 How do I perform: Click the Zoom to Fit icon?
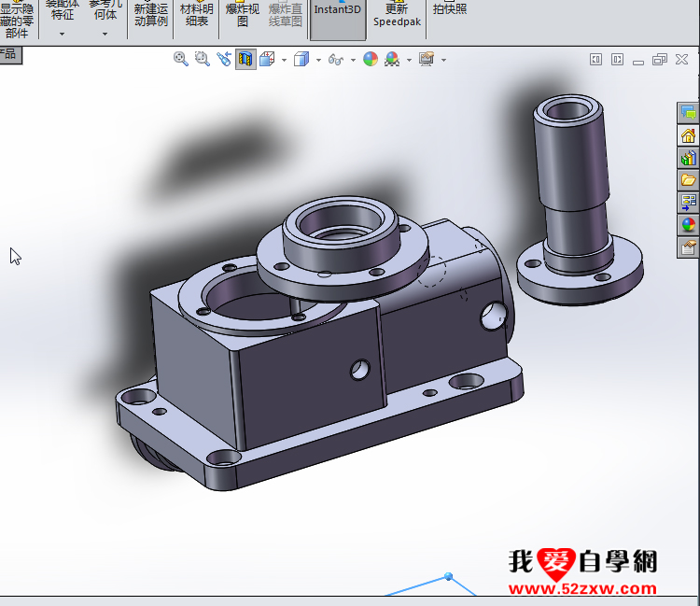click(x=181, y=59)
